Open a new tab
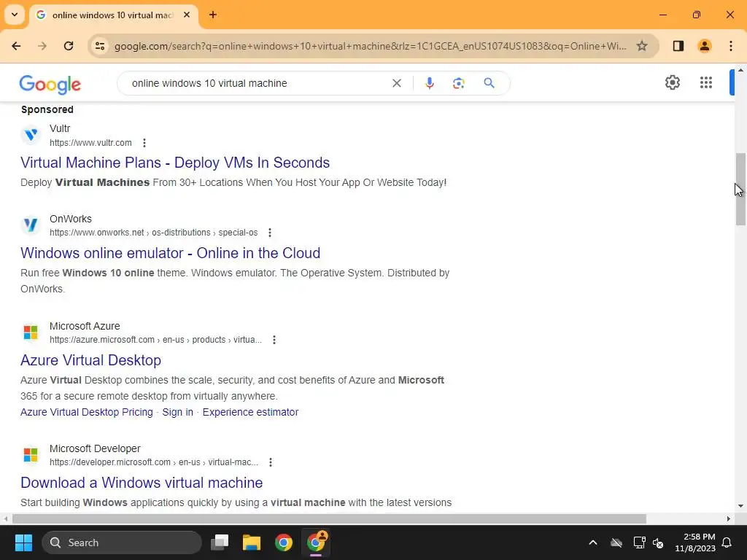 click(x=212, y=15)
